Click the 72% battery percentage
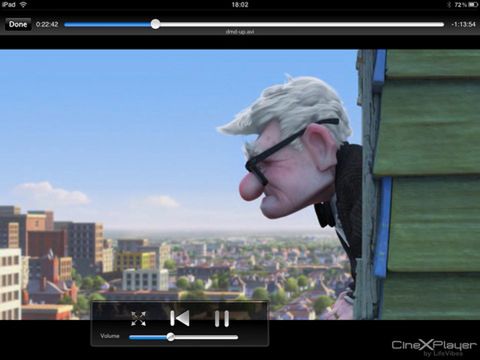 pyautogui.click(x=460, y=5)
